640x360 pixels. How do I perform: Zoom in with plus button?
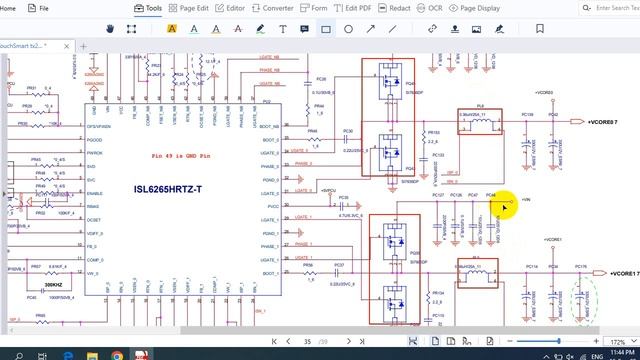coord(596,341)
